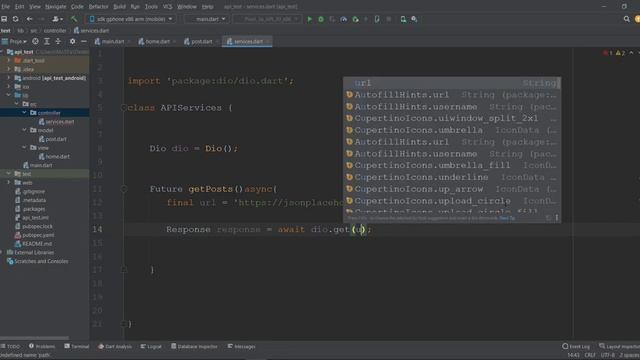
Task: Click the UTF-8 encoding in status bar
Action: coord(607,355)
